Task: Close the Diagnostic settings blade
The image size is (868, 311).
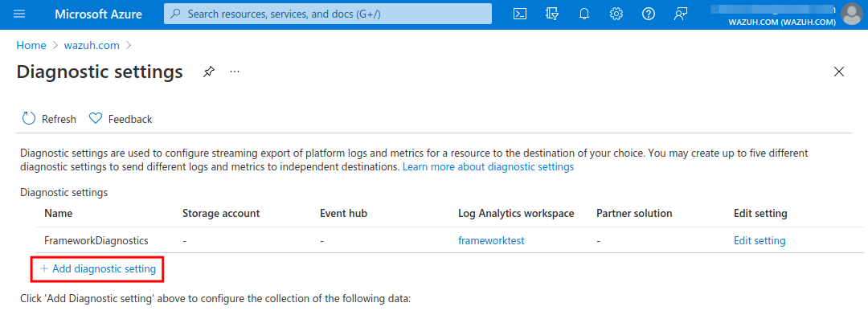Action: tap(839, 72)
